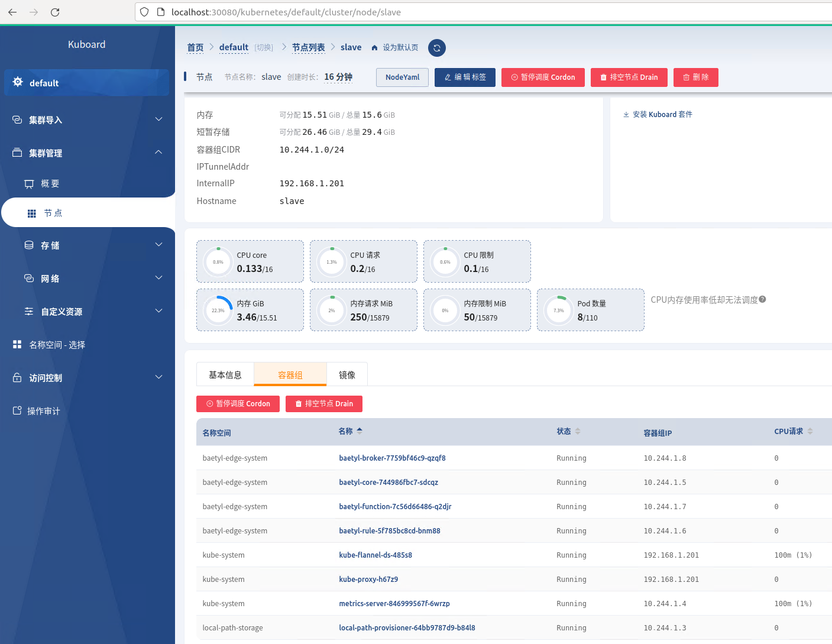Click the circular refresh icon beside breadcrumb

[436, 48]
